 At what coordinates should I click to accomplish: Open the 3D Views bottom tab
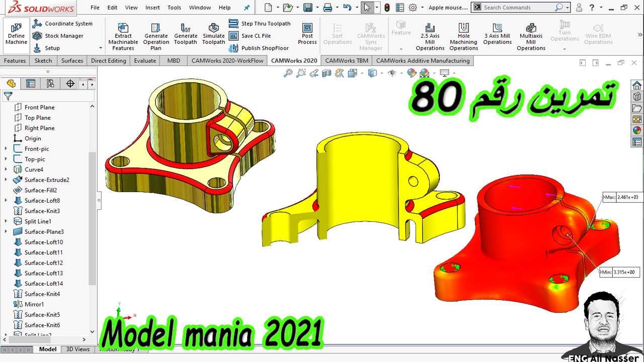78,349
